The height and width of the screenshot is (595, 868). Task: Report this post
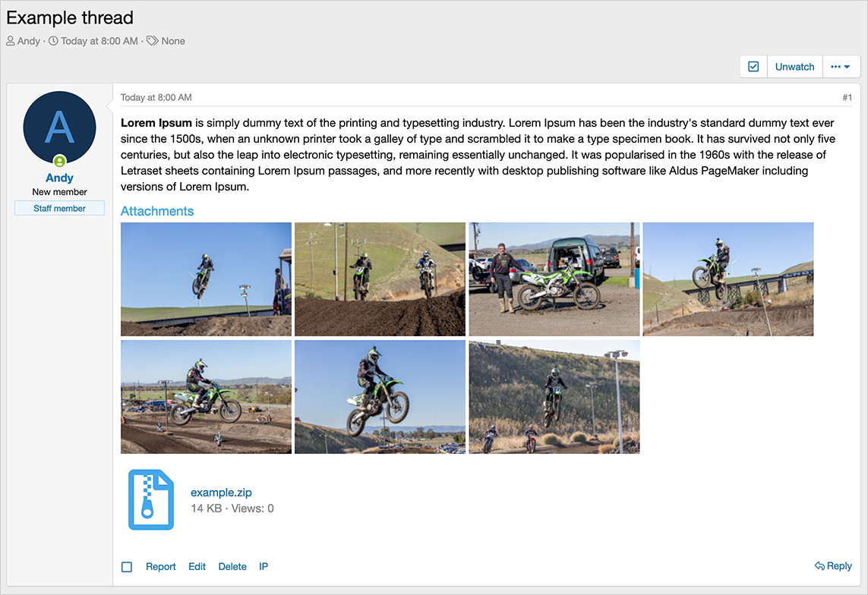tap(160, 567)
